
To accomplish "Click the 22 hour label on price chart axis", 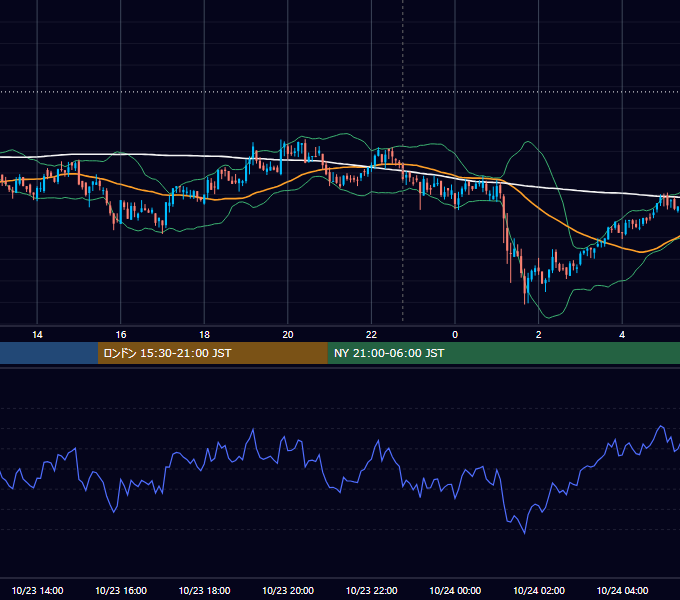I will pos(371,335).
